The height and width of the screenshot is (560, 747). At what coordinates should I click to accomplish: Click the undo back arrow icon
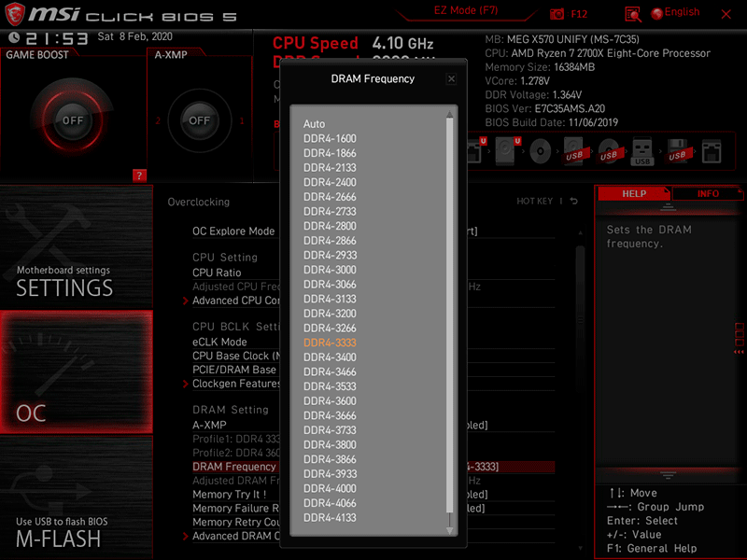point(574,201)
